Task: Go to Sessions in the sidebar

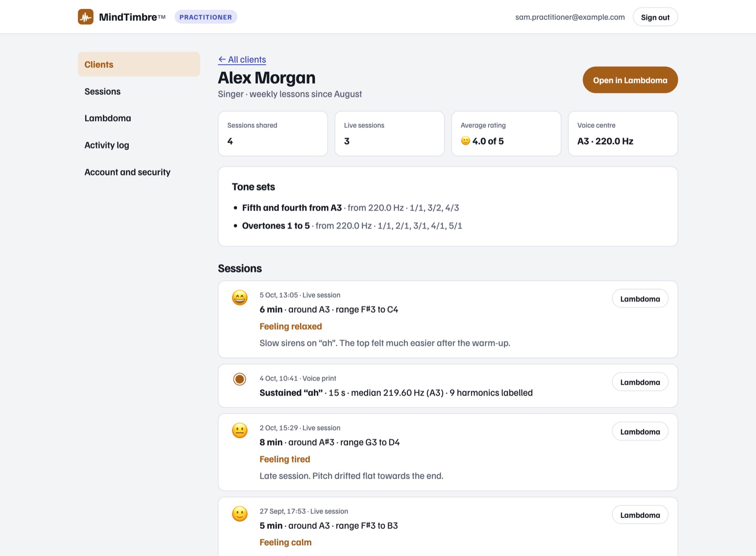Action: pos(139,91)
